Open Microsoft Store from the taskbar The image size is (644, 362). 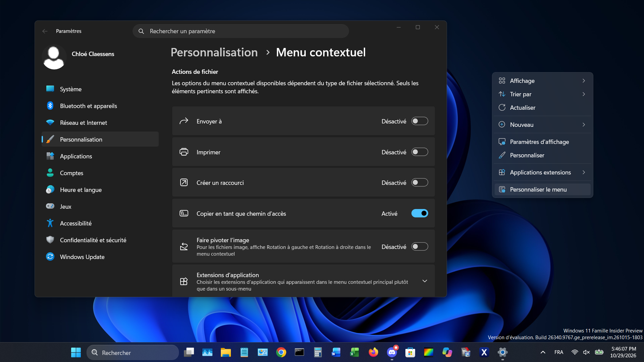click(x=410, y=352)
